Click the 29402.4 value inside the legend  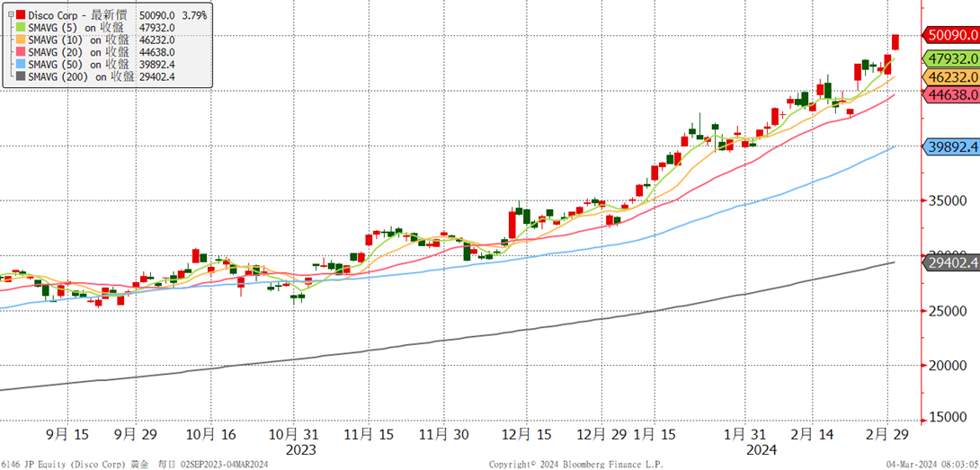click(x=157, y=77)
